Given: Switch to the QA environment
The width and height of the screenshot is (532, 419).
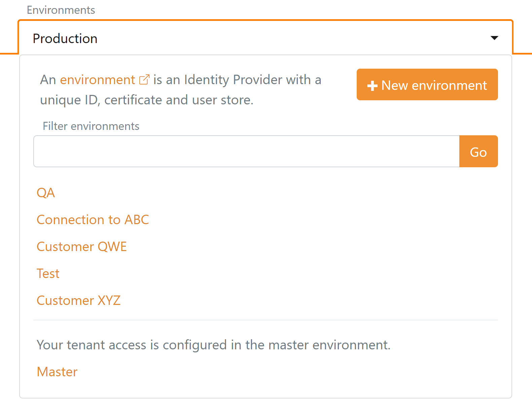Looking at the screenshot, I should (x=46, y=193).
